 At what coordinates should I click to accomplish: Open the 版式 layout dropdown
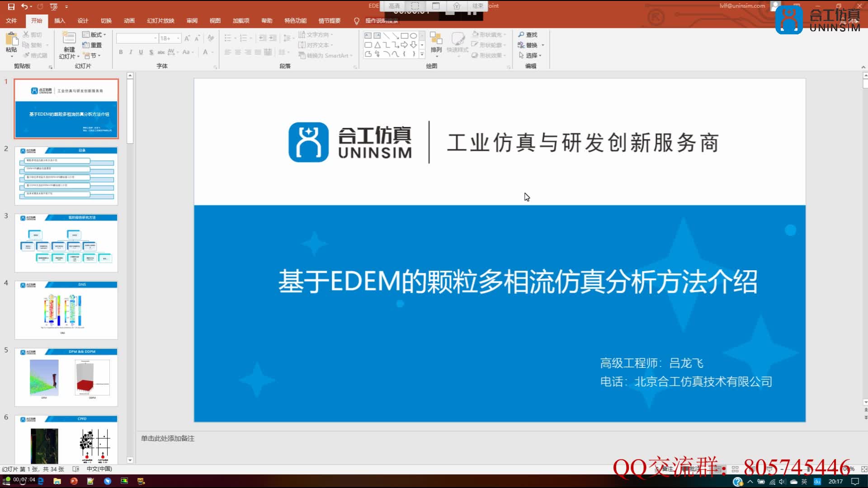tap(94, 34)
